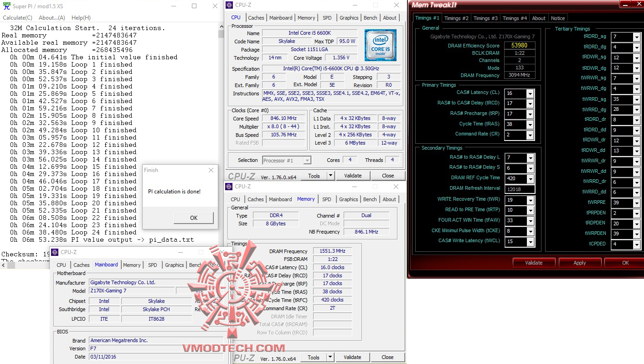Image resolution: width=644 pixels, height=364 pixels.
Task: Switch to Mainboard tab in top CPU-Z window
Action: click(281, 18)
